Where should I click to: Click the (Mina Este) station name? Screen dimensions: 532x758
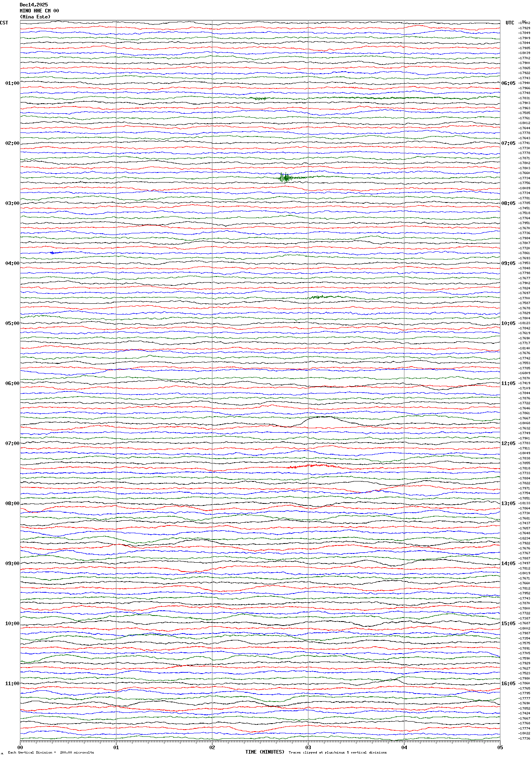[x=35, y=17]
